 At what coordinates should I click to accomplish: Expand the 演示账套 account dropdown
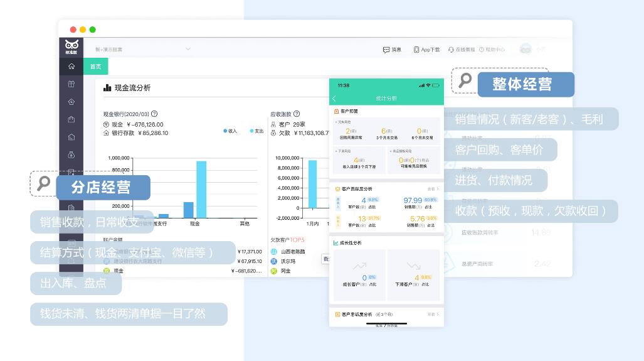click(x=187, y=49)
